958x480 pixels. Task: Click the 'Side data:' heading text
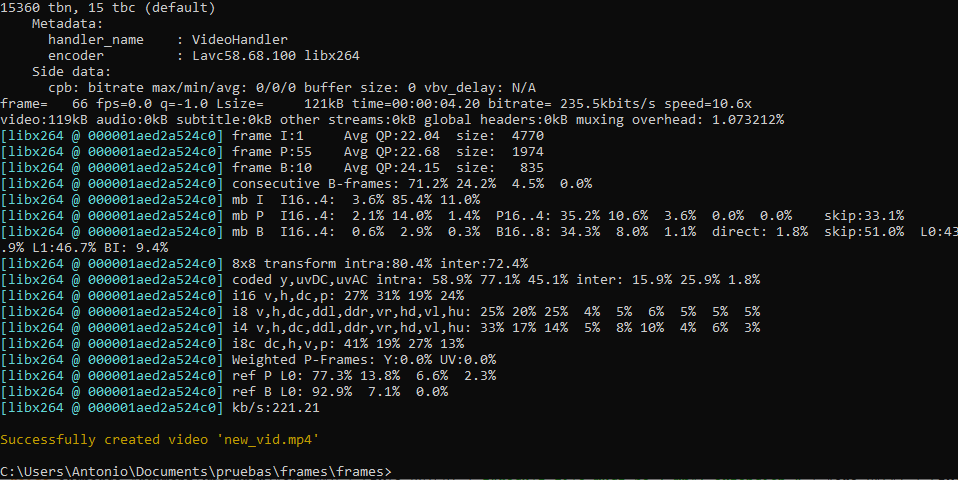71,71
